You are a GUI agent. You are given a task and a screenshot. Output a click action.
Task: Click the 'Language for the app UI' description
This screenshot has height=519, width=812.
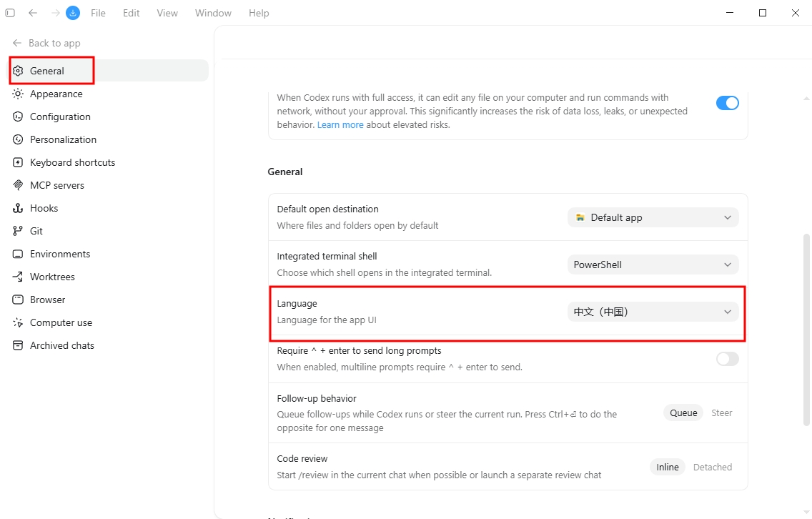(x=326, y=320)
